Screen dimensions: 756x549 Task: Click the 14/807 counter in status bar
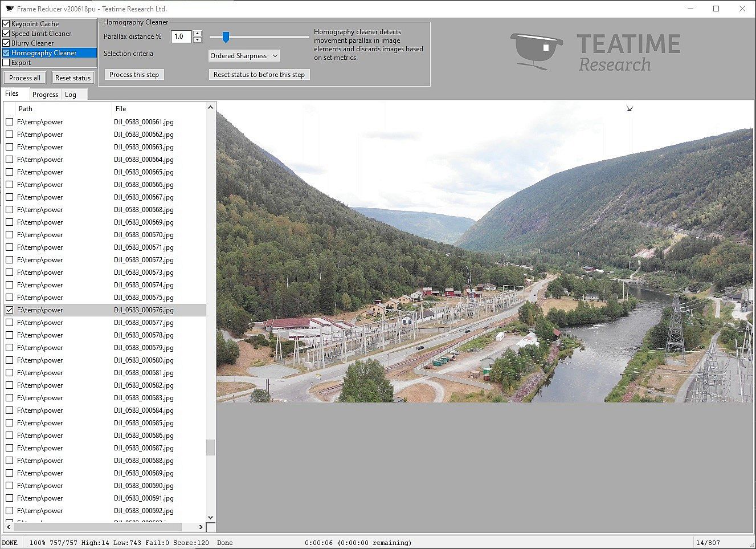[x=708, y=543]
